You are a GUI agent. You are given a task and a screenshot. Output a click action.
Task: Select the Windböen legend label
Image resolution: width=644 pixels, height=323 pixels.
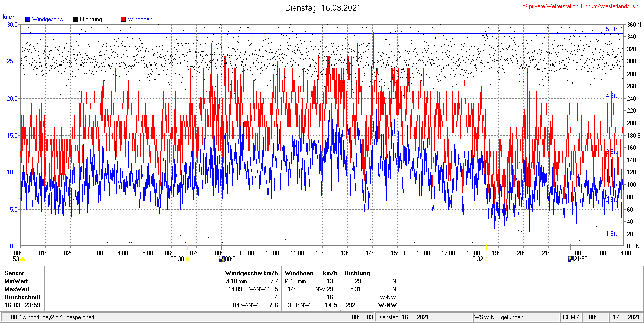coord(140,19)
